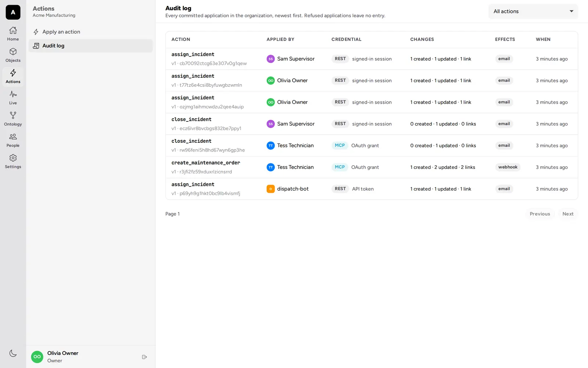Click the Acme 'A' logo
The width and height of the screenshot is (588, 368).
tap(13, 12)
